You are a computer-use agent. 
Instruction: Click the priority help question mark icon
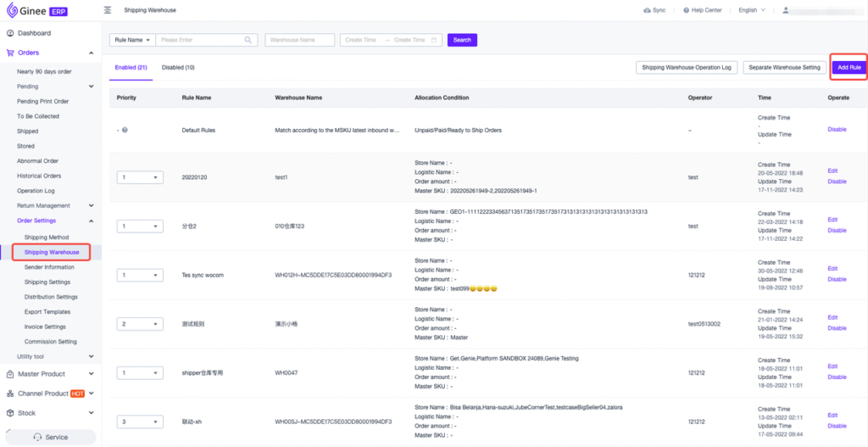(x=125, y=130)
